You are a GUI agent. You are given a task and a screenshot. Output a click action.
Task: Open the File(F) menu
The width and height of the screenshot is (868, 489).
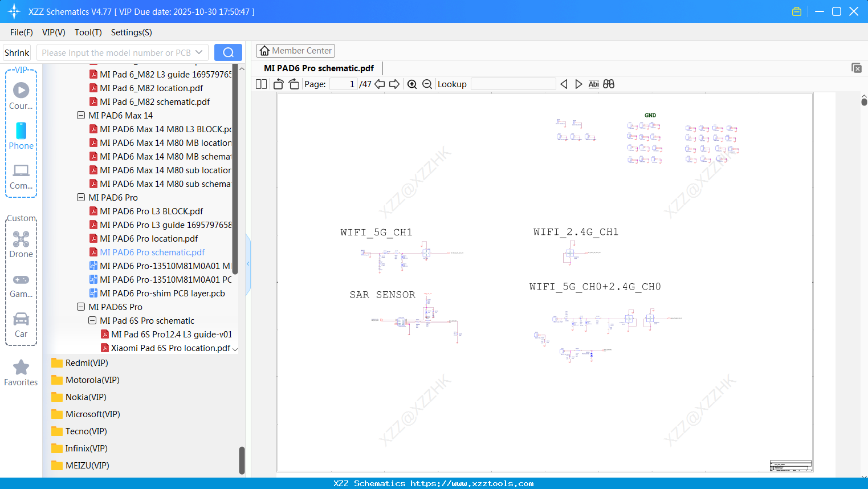click(x=22, y=32)
